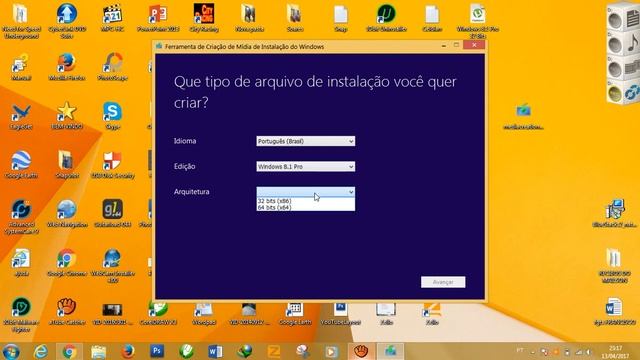Screen dimensions: 640x360
Task: Select the USB Disk Security shield shortcut
Action: pos(113,164)
